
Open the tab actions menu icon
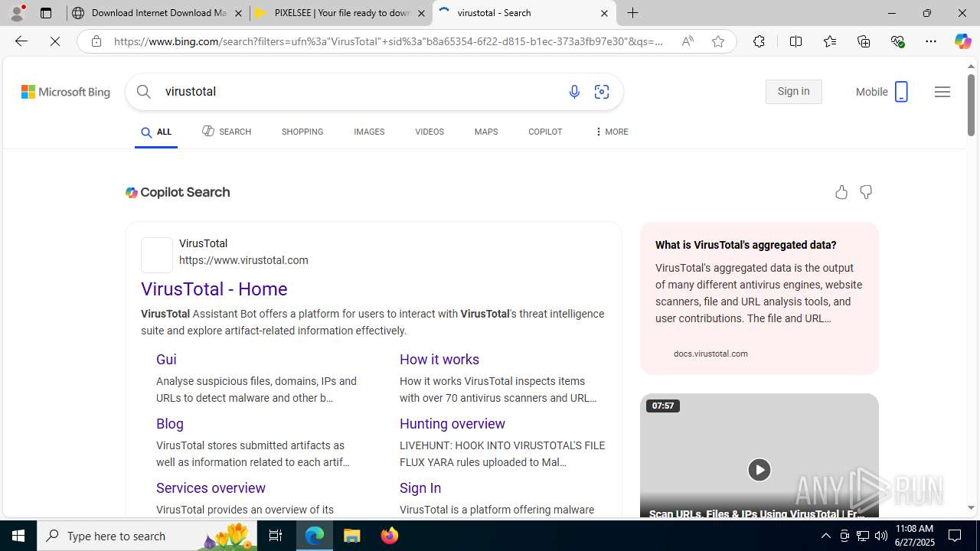46,13
